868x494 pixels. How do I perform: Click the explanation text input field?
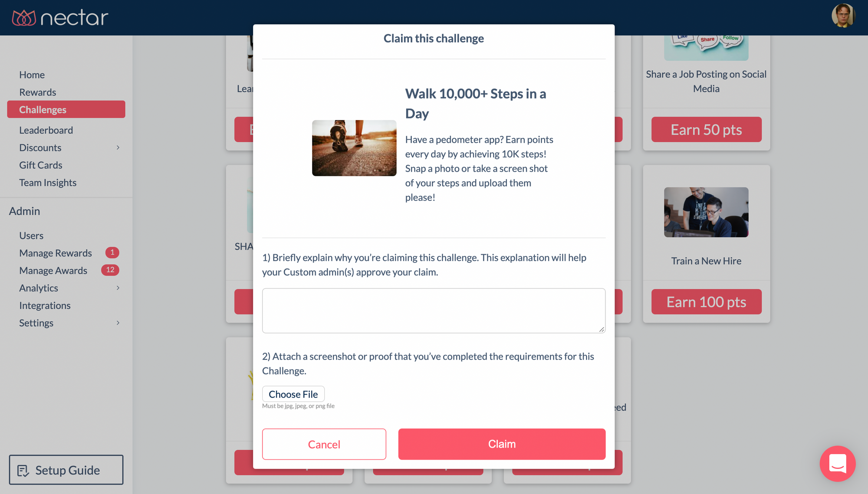pos(434,310)
